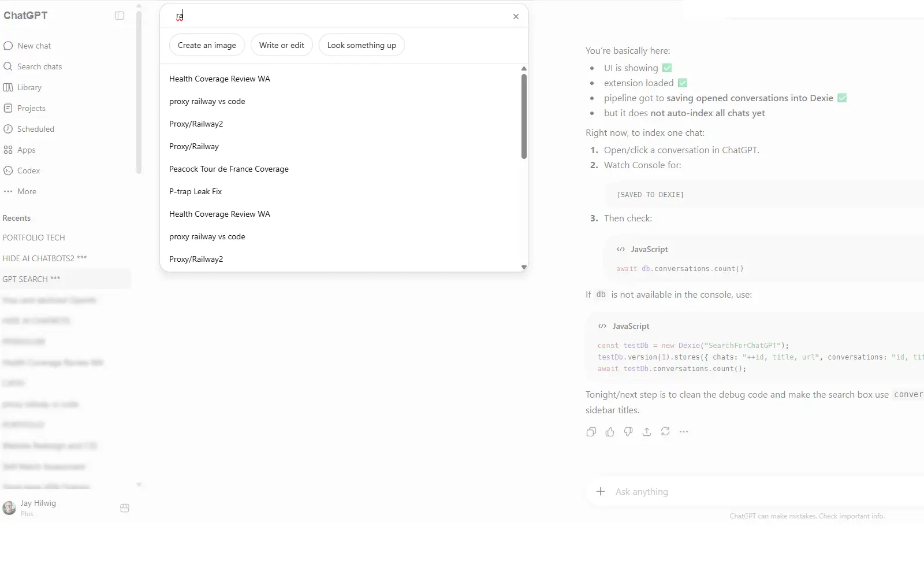Click results list scroll up arrow
Image resolution: width=924 pixels, height=578 pixels.
click(x=524, y=68)
